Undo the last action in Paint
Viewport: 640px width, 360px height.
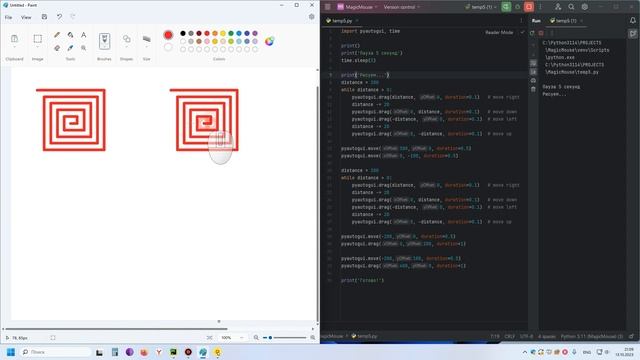(59, 17)
